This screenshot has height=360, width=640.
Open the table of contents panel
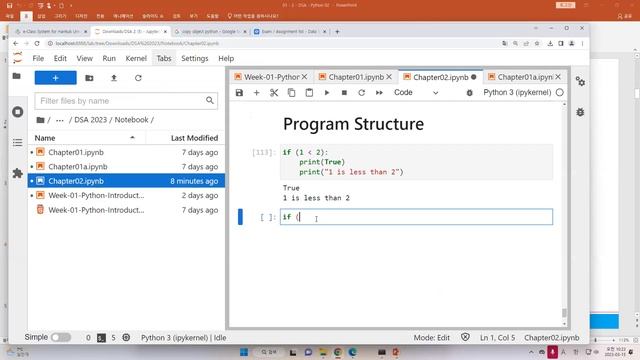click(18, 142)
